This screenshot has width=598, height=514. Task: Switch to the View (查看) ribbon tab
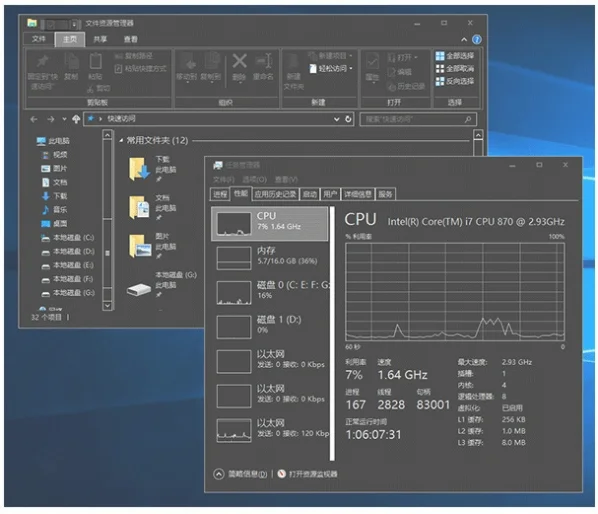coord(130,39)
